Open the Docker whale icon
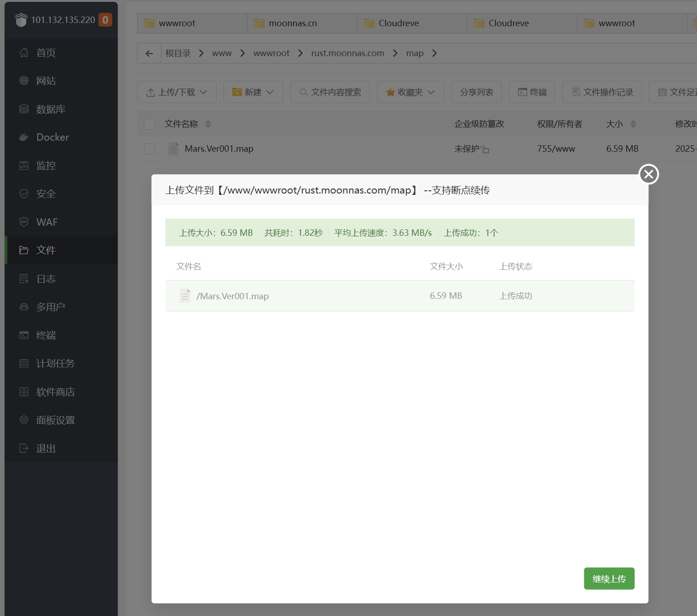This screenshot has height=616, width=697. coord(24,137)
